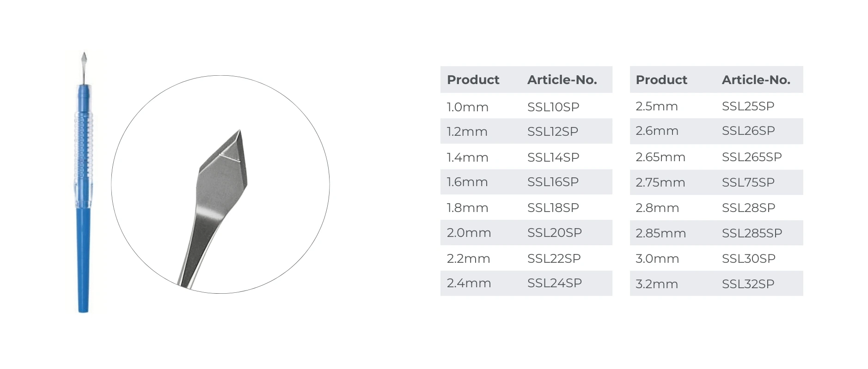This screenshot has height=369, width=868.
Task: Click article number SSL25SP
Action: pos(748,106)
